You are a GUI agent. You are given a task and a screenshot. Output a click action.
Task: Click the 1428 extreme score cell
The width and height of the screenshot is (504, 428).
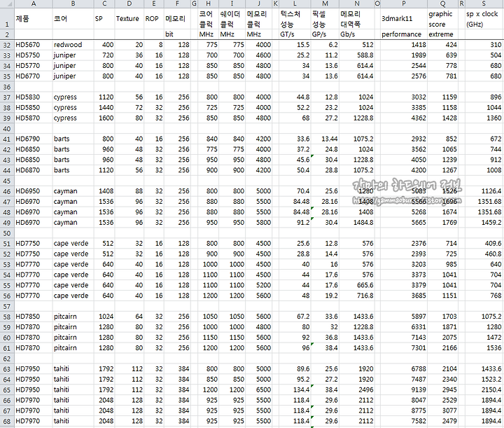click(442, 118)
